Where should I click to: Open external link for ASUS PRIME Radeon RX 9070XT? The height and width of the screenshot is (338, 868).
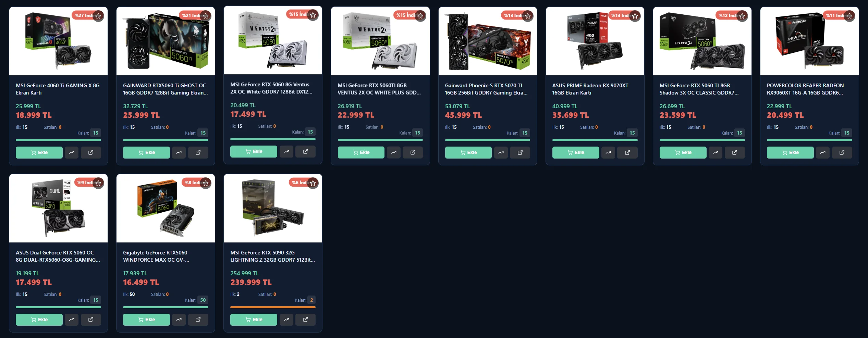point(627,152)
